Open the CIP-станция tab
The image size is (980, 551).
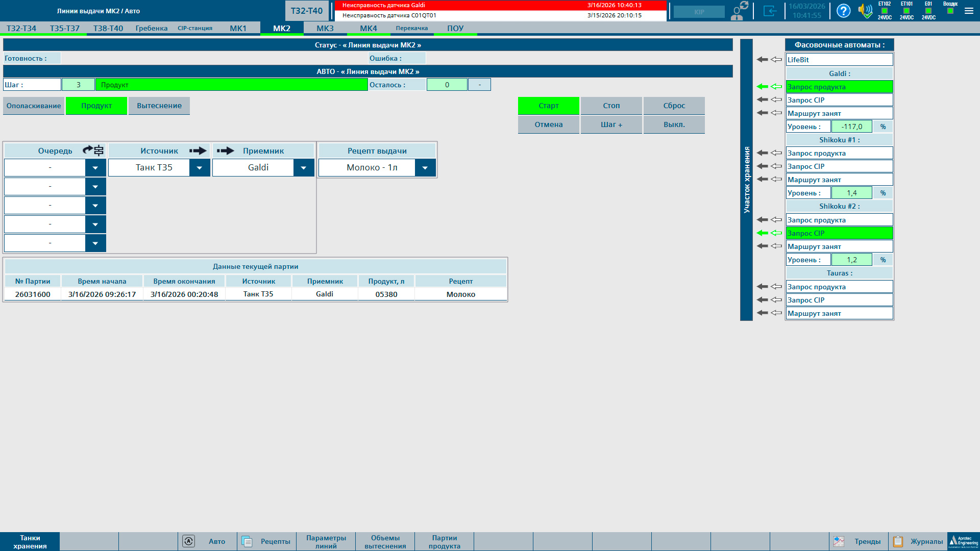pos(195,28)
